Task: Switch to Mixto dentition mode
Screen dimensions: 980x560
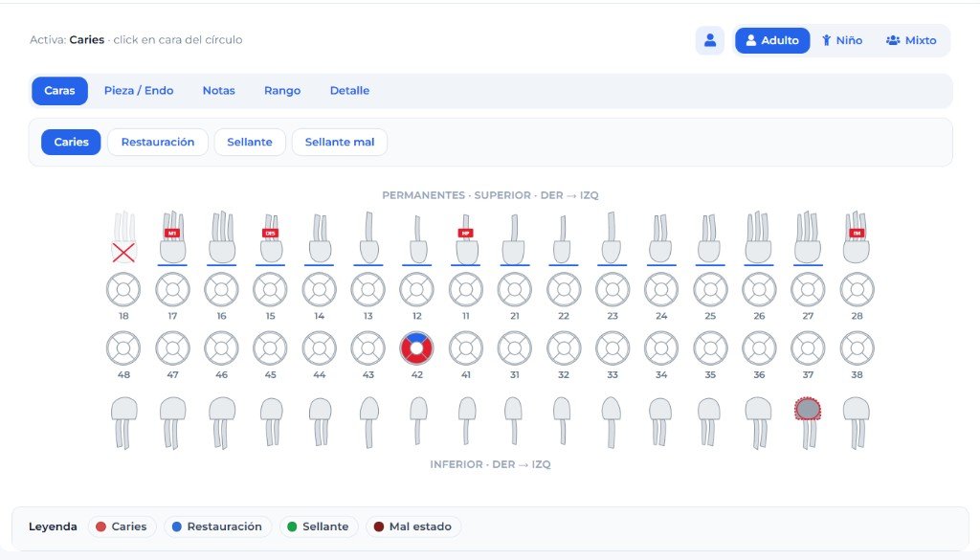Action: click(x=911, y=40)
